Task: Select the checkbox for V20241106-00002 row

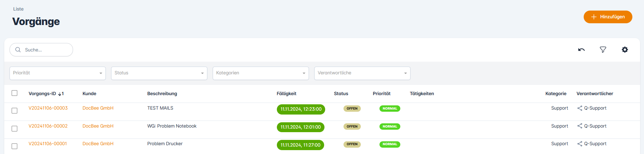Action: tap(14, 129)
